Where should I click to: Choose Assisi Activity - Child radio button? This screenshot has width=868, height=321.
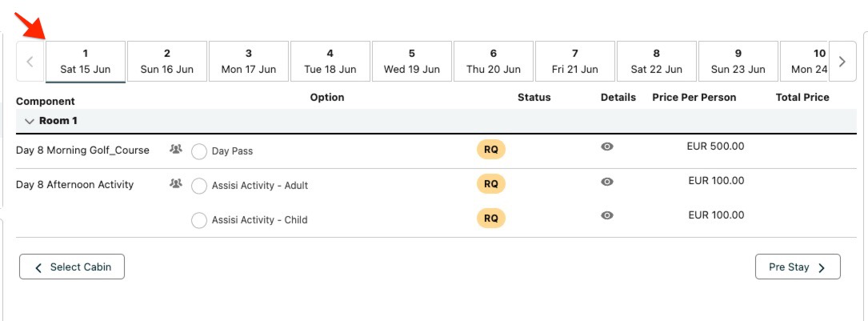[x=199, y=220]
